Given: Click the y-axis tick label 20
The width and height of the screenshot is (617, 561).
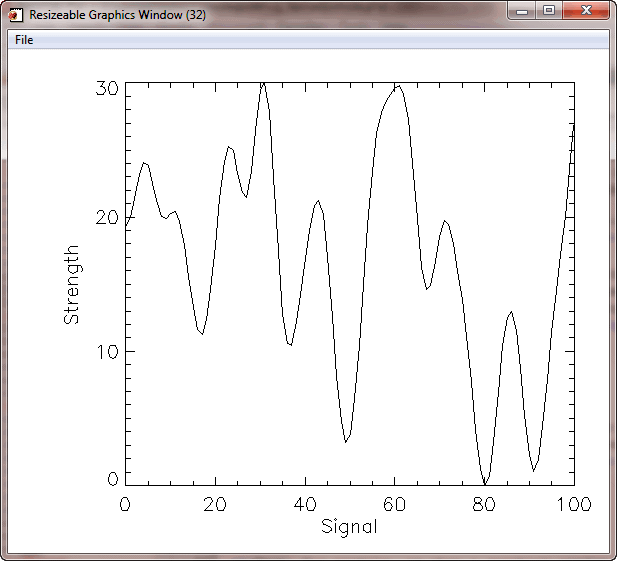Looking at the screenshot, I should tap(107, 219).
